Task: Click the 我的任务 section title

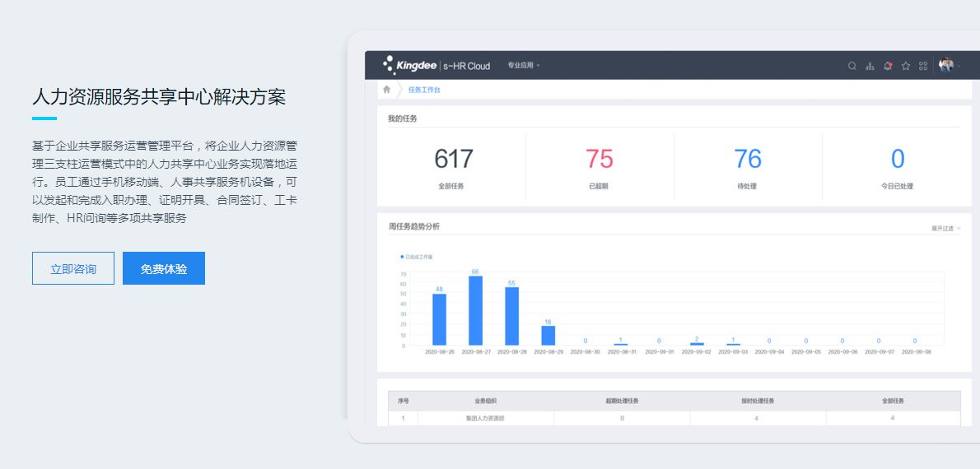Action: point(403,118)
